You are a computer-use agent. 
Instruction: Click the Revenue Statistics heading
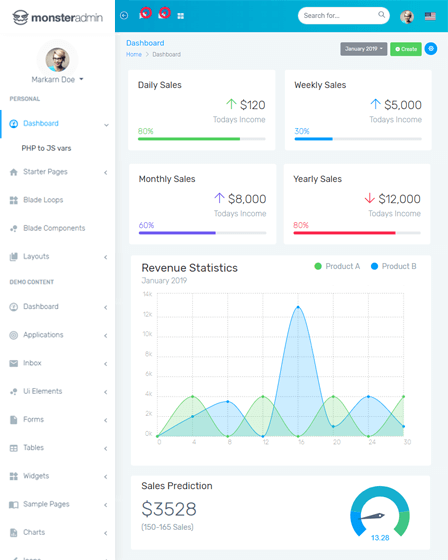pyautogui.click(x=189, y=268)
